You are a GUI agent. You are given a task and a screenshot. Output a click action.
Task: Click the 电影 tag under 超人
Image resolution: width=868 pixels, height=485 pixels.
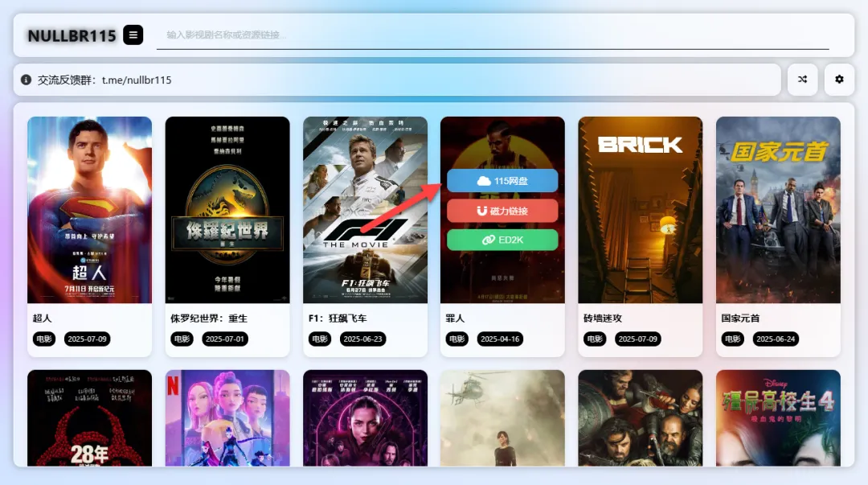click(43, 339)
